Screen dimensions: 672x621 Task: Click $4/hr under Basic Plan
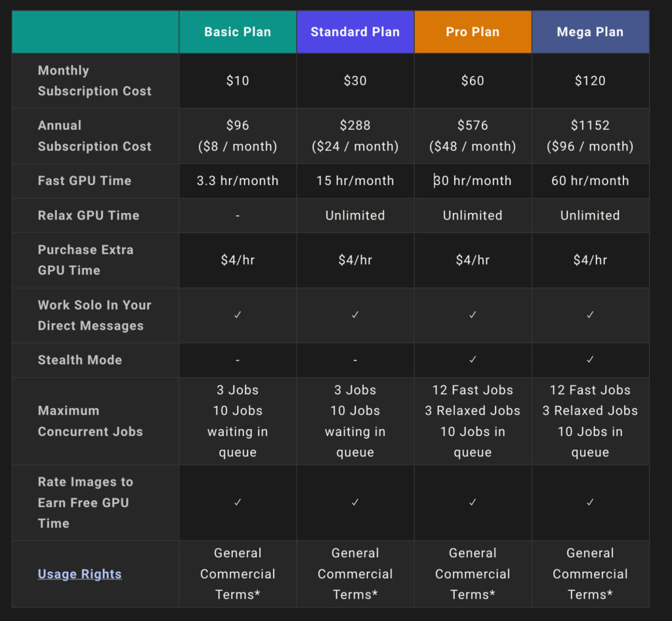(x=238, y=260)
